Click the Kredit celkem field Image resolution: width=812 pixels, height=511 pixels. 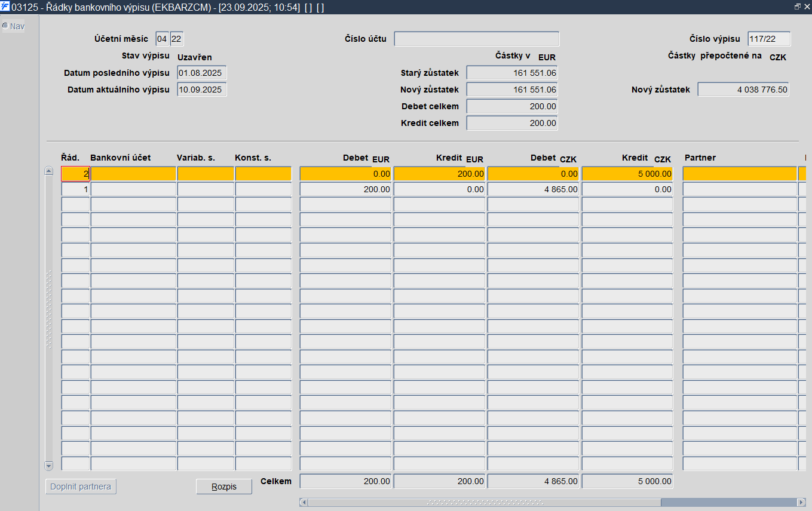coord(512,123)
